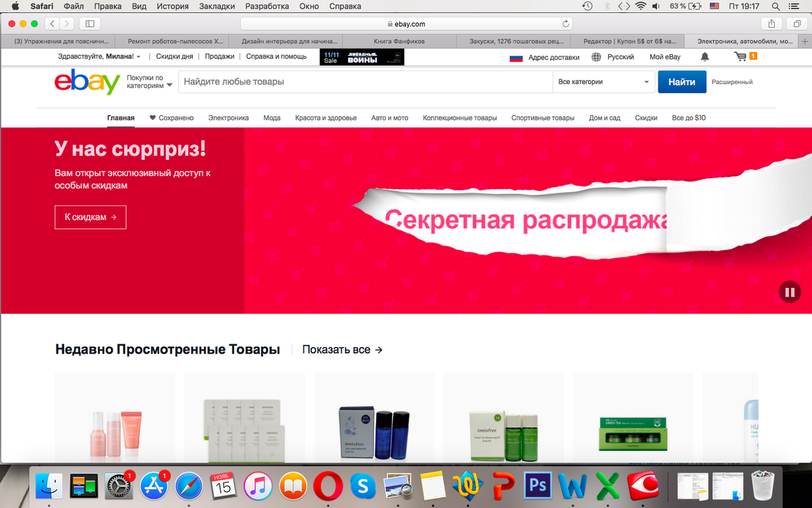The width and height of the screenshot is (812, 508).
Task: Open the 'Мой eBay' menu
Action: (x=665, y=57)
